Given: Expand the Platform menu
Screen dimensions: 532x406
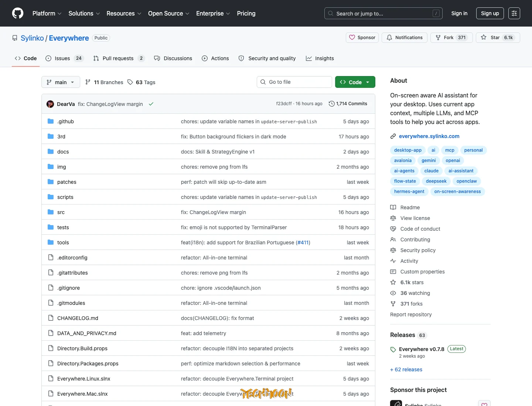Looking at the screenshot, I should point(47,13).
